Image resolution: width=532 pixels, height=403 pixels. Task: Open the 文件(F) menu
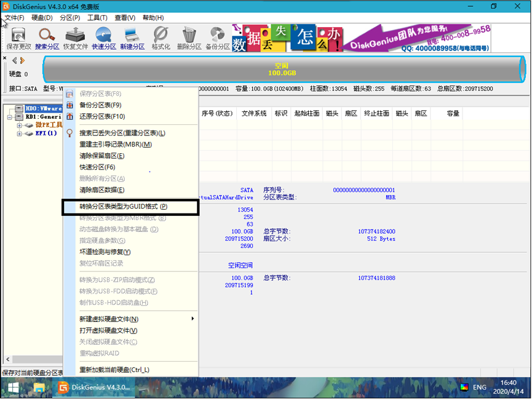(14, 18)
